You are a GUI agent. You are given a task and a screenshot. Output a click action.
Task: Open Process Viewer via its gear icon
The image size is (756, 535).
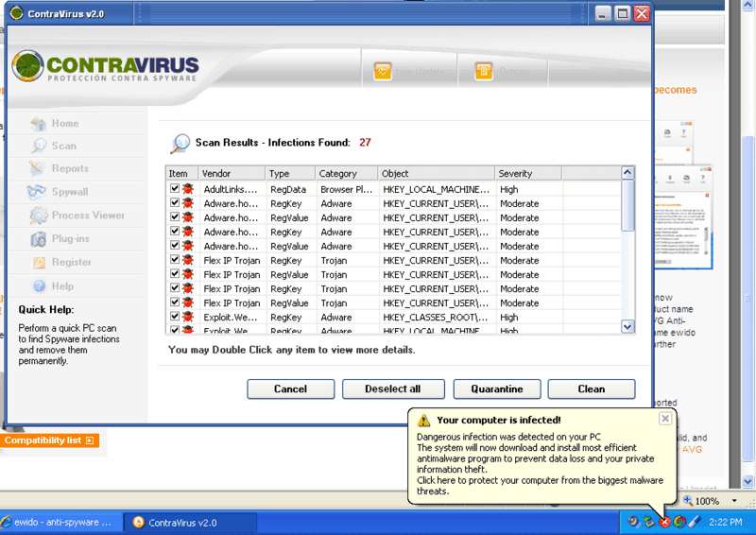tap(39, 216)
